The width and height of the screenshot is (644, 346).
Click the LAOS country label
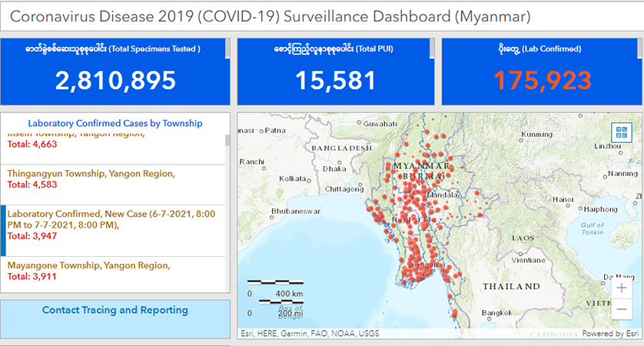click(x=523, y=238)
